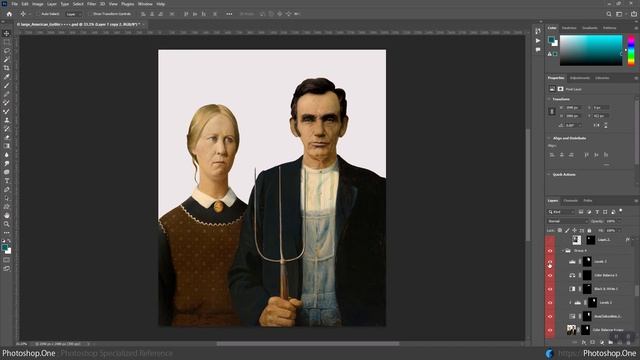Click the lock all padlock icon
This screenshot has height=360, width=640.
pyautogui.click(x=589, y=231)
